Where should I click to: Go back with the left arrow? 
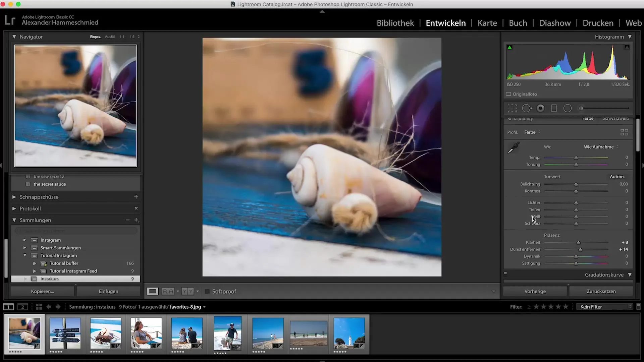(x=49, y=307)
